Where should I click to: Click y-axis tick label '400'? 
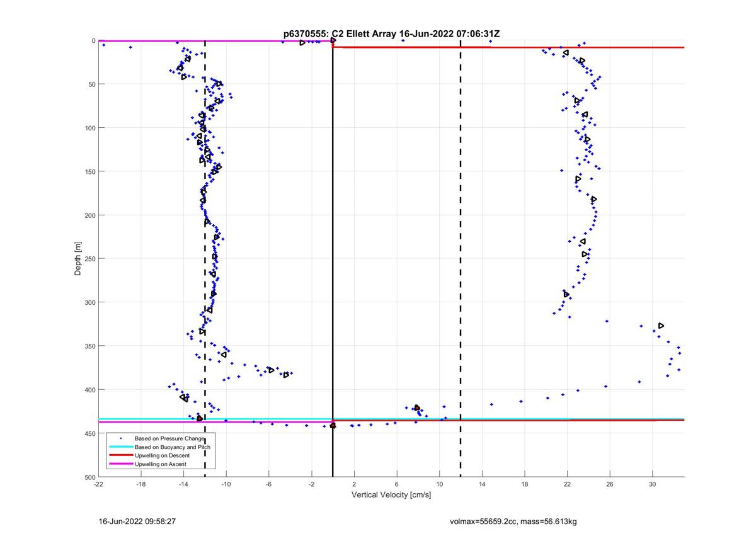(x=89, y=390)
